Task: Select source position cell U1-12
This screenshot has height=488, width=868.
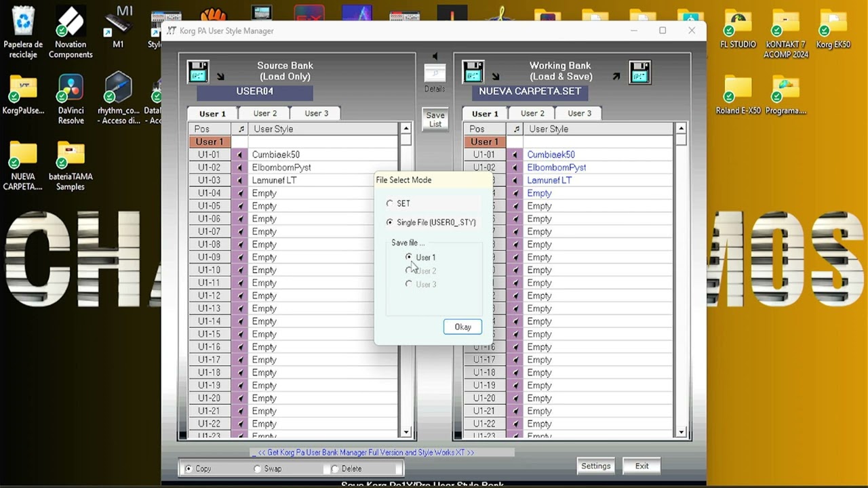Action: click(210, 296)
